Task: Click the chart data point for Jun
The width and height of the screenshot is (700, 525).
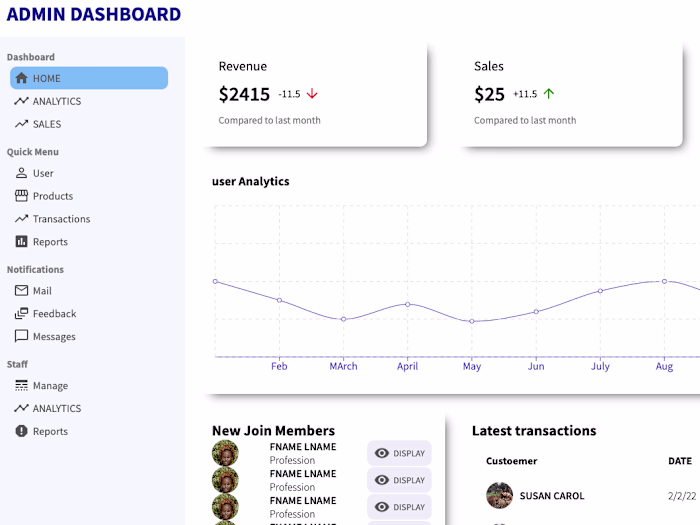Action: pyautogui.click(x=536, y=312)
